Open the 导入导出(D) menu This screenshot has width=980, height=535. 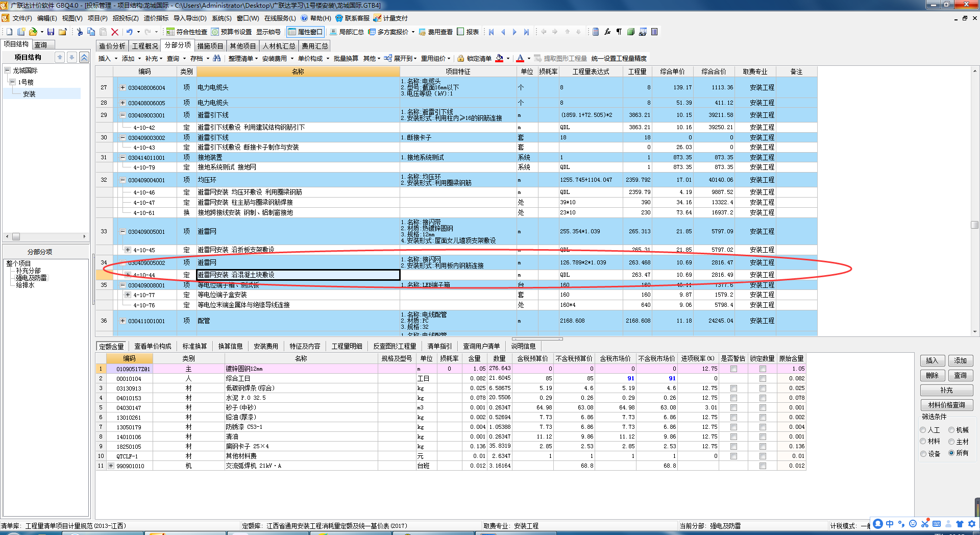coord(190,18)
